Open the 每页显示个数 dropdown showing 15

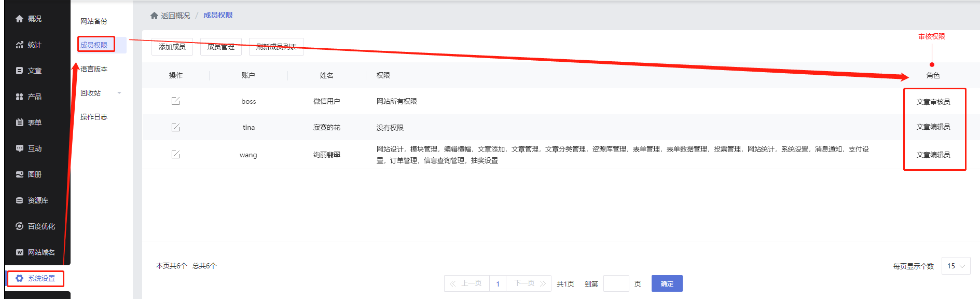[956, 266]
